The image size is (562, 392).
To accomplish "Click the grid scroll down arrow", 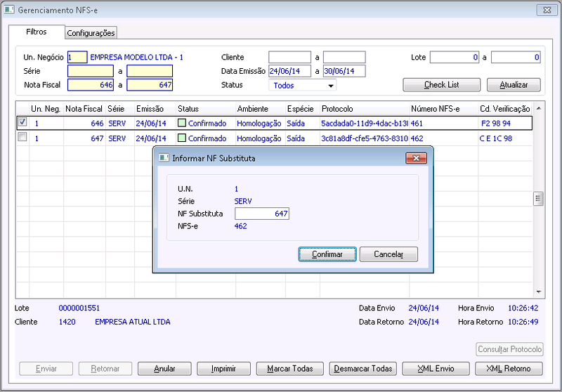I will [538, 292].
